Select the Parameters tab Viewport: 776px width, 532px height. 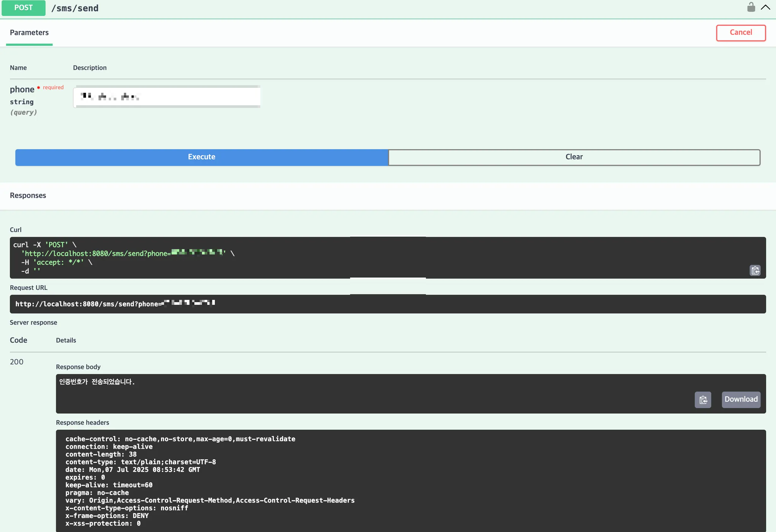29,33
